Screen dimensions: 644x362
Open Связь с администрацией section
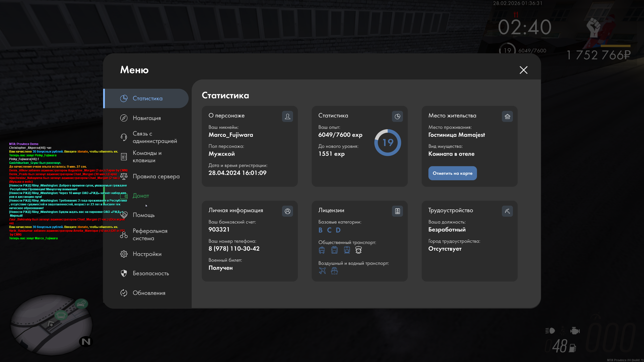pos(154,137)
